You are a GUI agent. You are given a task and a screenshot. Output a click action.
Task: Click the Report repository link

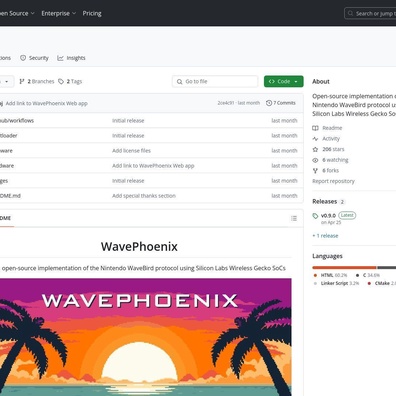[333, 181]
